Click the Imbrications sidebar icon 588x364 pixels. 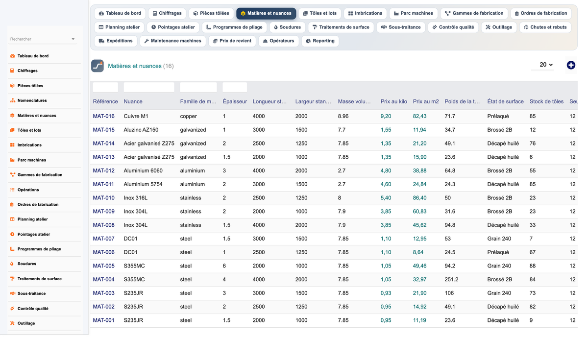coord(12,145)
